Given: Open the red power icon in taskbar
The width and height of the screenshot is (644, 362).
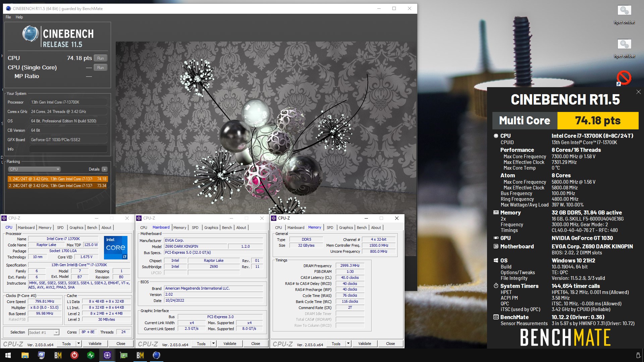Looking at the screenshot, I should click(74, 355).
